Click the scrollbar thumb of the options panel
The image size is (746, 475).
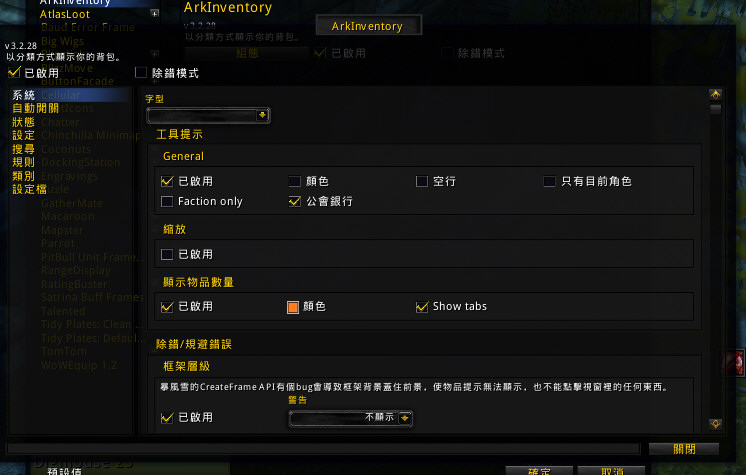point(715,109)
